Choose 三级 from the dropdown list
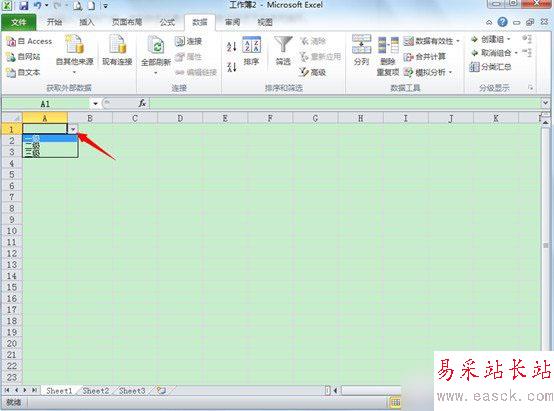The height and width of the screenshot is (411, 554). point(50,153)
